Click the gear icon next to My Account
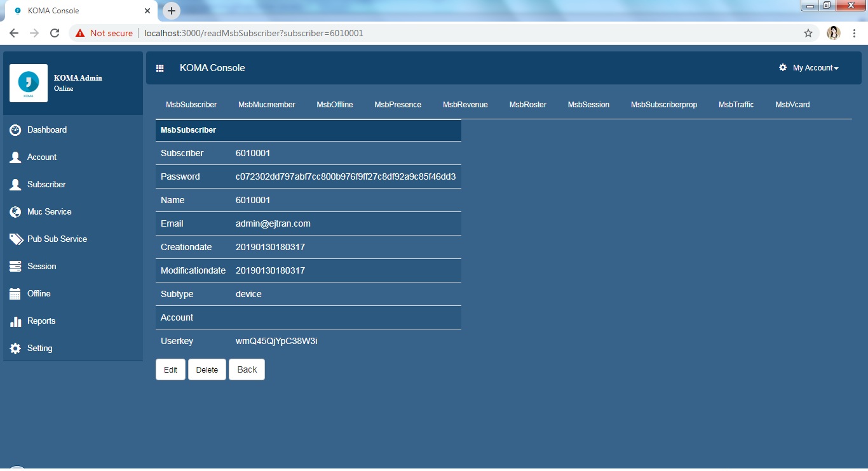The width and height of the screenshot is (868, 471). pos(782,67)
